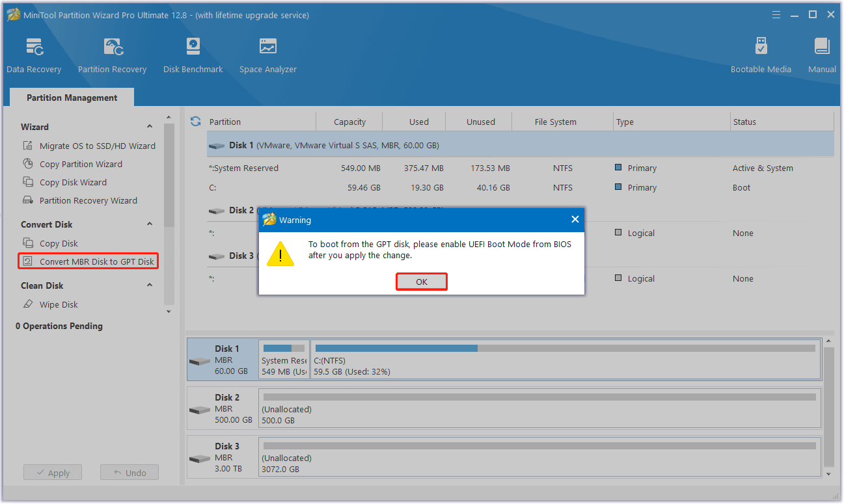Switch to the Partition Management tab
The width and height of the screenshot is (844, 504).
72,98
